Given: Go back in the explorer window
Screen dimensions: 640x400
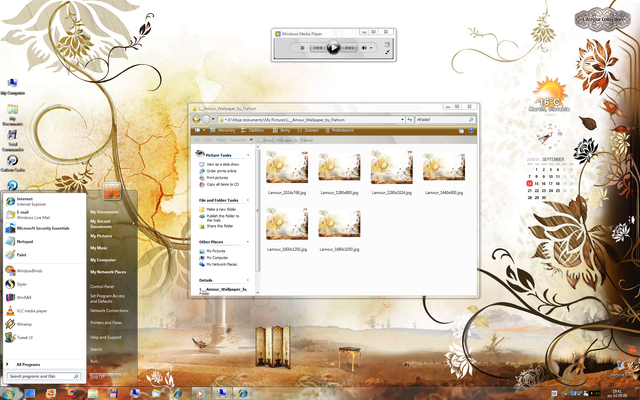Looking at the screenshot, I should point(197,119).
